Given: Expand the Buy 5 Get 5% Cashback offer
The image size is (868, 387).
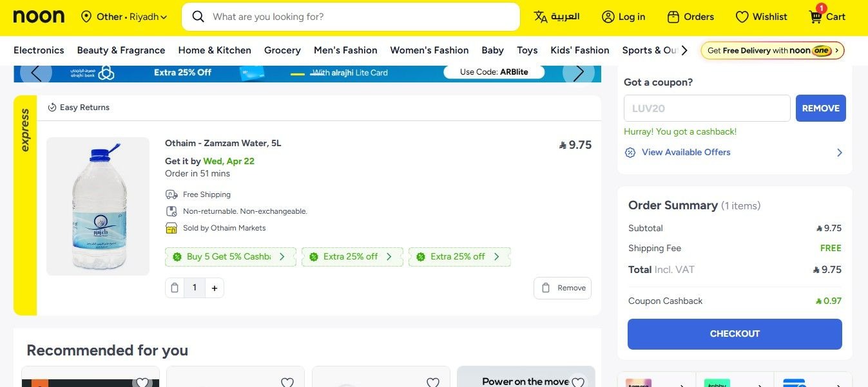Looking at the screenshot, I should (231, 256).
